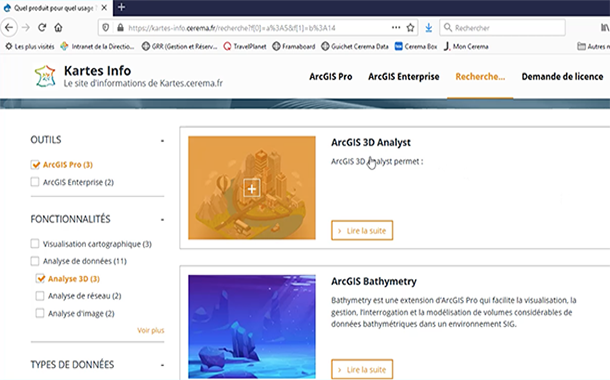
Task: Open the ArcGIS Pro menu item
Action: click(x=331, y=77)
